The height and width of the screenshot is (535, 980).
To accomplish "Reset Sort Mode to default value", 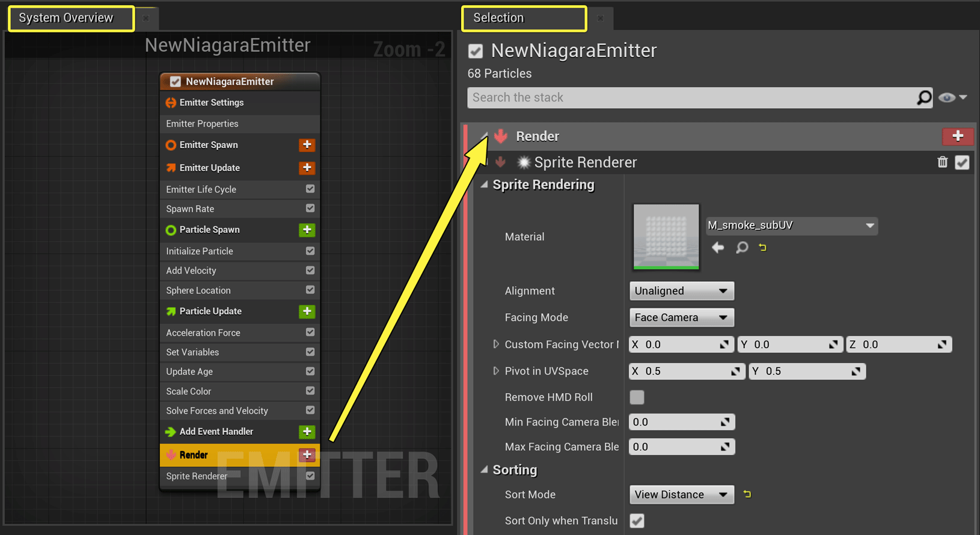I will [747, 494].
